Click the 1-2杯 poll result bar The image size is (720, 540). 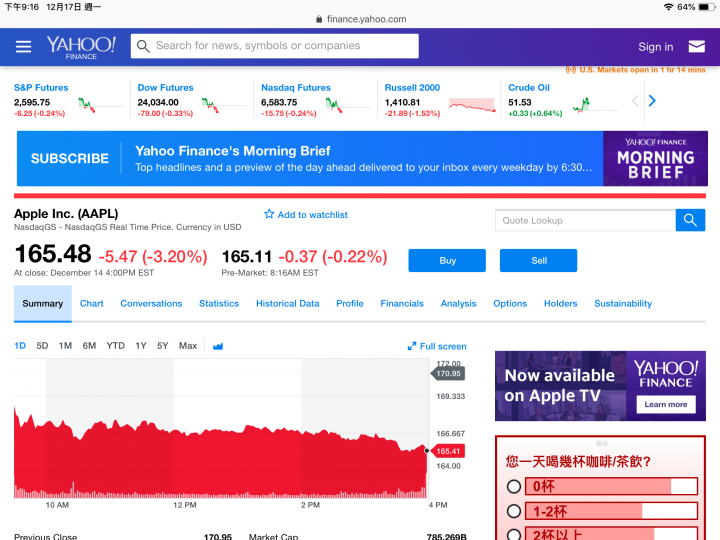[x=611, y=511]
